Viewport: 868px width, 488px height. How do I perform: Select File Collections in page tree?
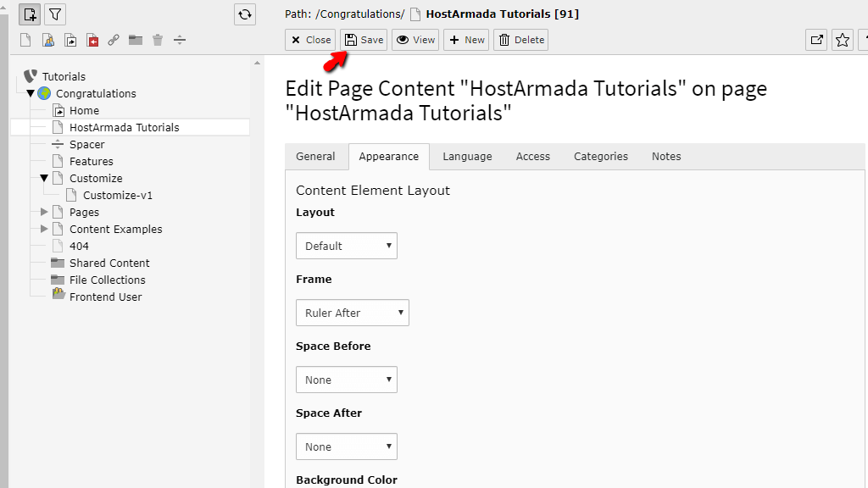[108, 280]
